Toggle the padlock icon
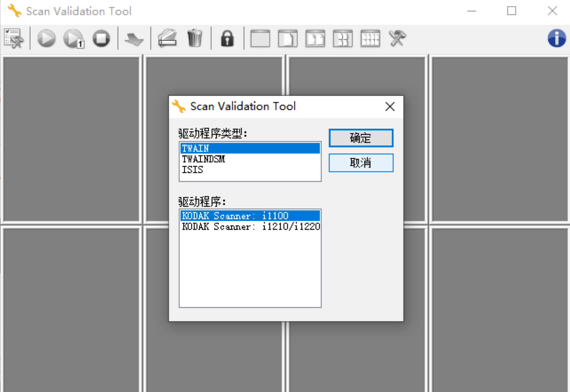This screenshot has height=392, width=570. [227, 39]
